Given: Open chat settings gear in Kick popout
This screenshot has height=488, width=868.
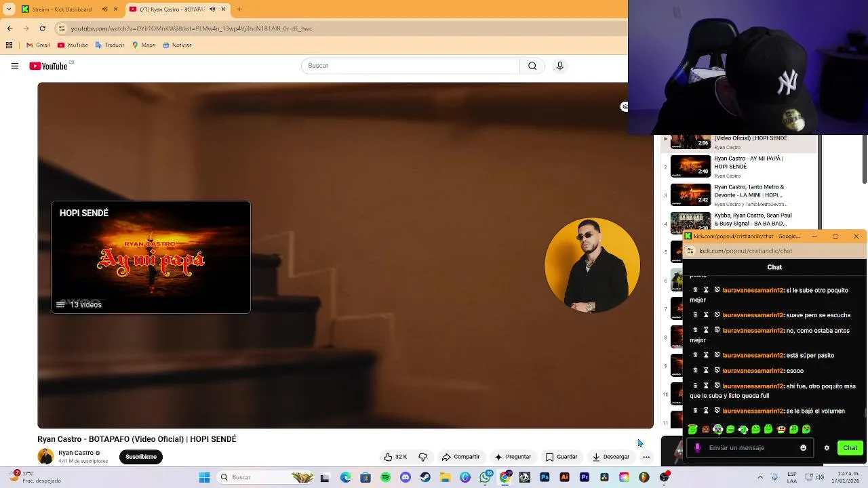Looking at the screenshot, I should point(827,448).
